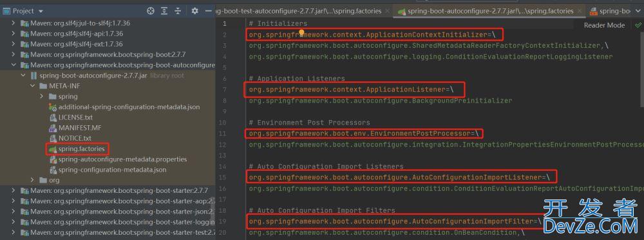
Task: Click the ConditionEvaluationReportLoggingListener line
Action: 431,56
